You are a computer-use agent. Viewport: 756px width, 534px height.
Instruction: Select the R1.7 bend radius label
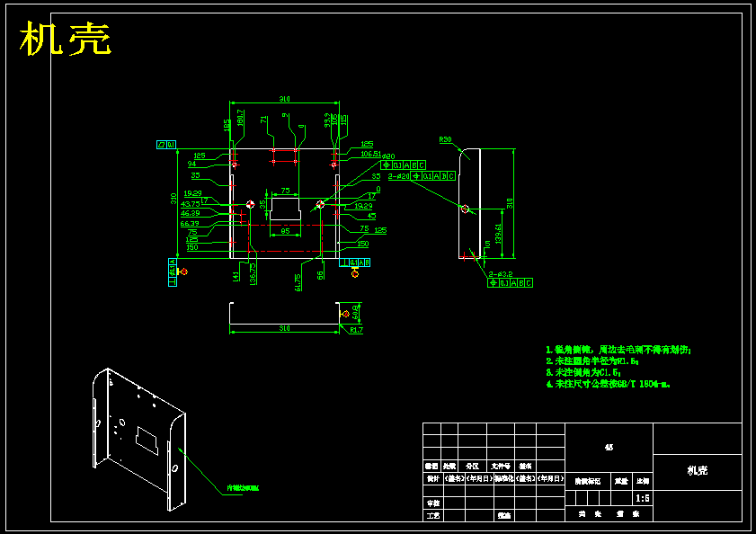coord(356,330)
